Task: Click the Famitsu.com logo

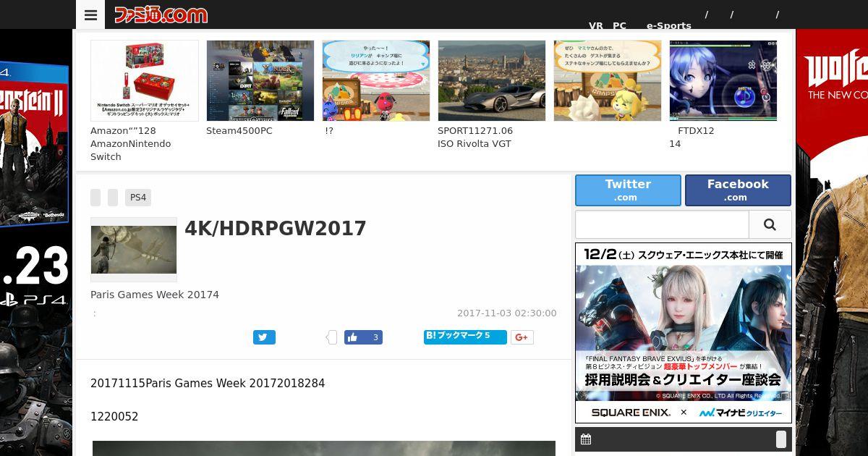Action: pyautogui.click(x=161, y=14)
